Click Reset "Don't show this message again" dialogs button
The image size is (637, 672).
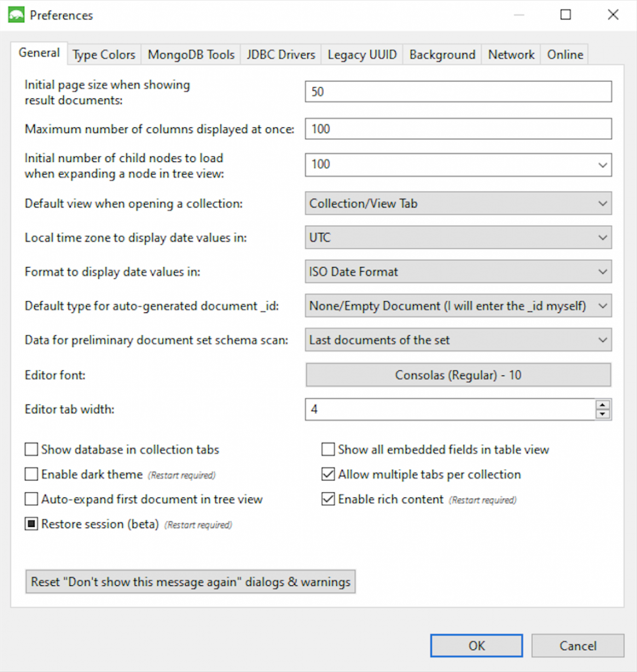tap(190, 581)
